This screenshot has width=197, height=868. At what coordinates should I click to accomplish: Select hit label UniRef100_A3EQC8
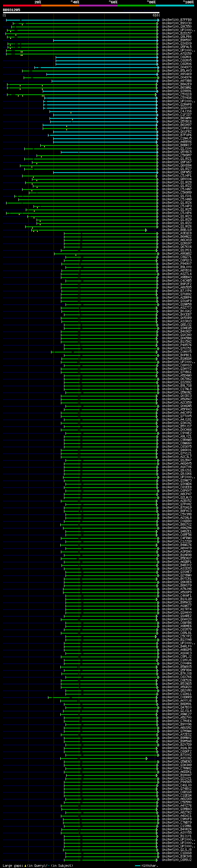177,233
